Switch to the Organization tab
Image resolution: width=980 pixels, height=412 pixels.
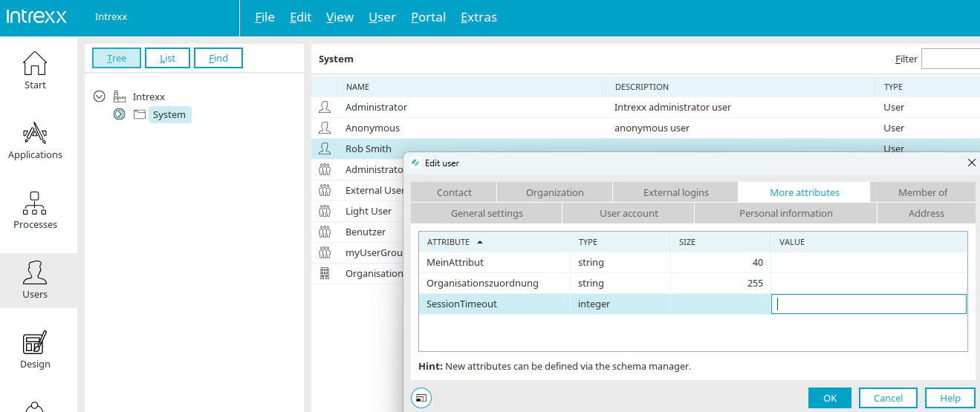coord(555,192)
